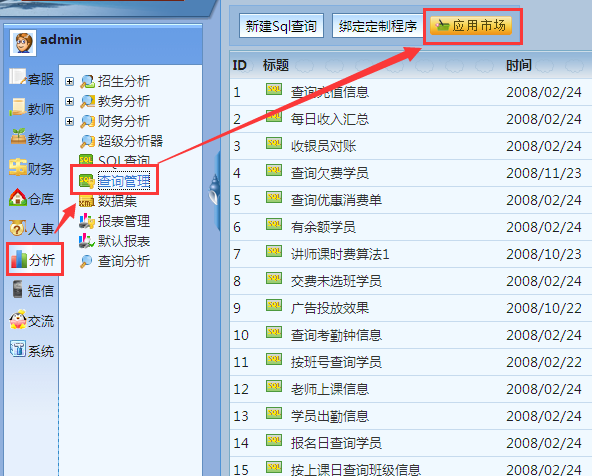Click the 新建Sql查询 button
This screenshot has height=476, width=592.
coord(281,26)
